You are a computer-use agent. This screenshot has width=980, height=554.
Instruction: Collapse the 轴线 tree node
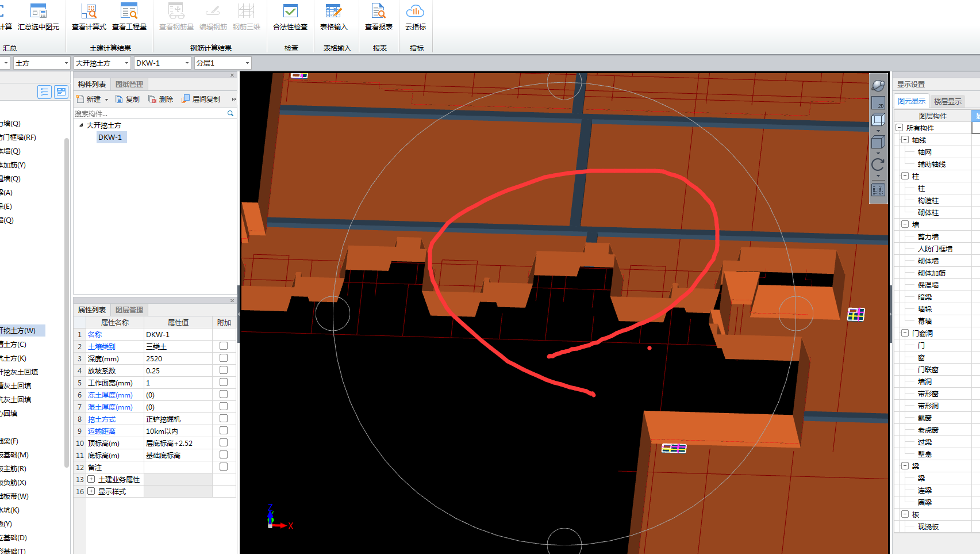tap(905, 140)
